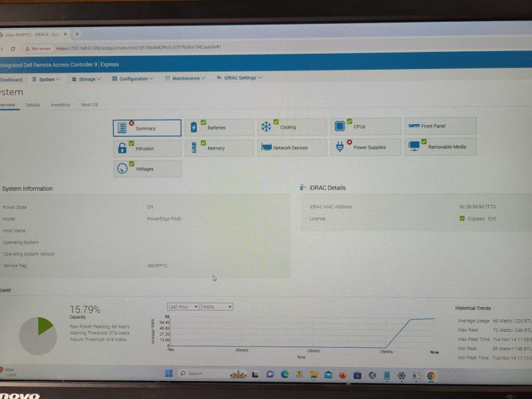The image size is (532, 399).
Task: Open Microsoft Store from taskbar
Action: coord(357,375)
